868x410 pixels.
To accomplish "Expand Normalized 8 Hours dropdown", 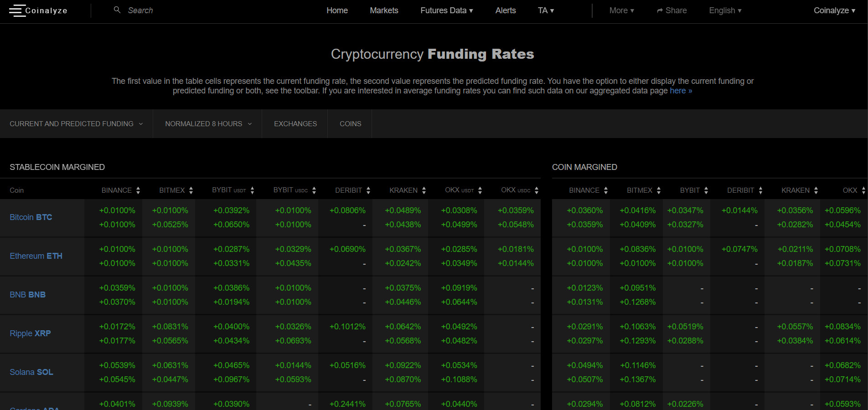I will [x=208, y=124].
